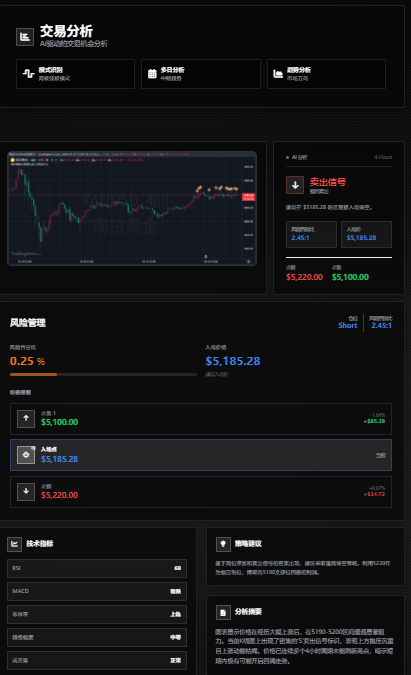Click the 交易分析 header chart icon
Viewport: 411px width, 675px height.
pyautogui.click(x=25, y=37)
